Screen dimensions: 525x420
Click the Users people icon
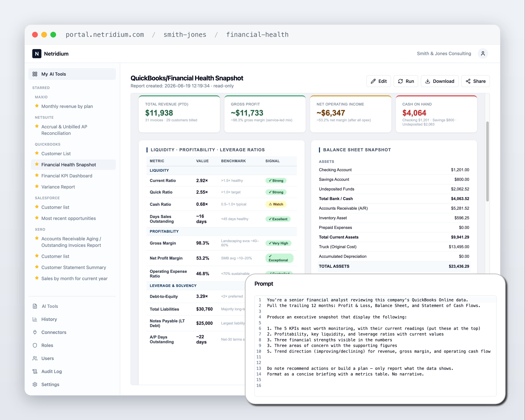[x=35, y=358]
